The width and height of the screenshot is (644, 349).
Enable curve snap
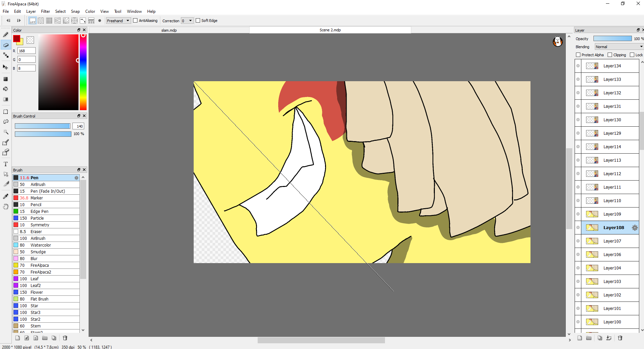(83, 21)
